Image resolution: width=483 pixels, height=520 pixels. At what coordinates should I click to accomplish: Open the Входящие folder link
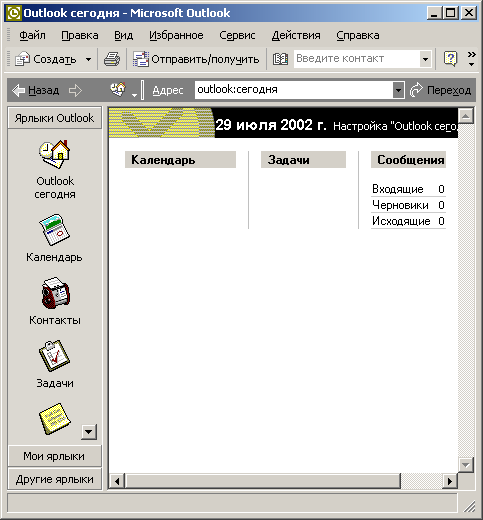coord(398,189)
